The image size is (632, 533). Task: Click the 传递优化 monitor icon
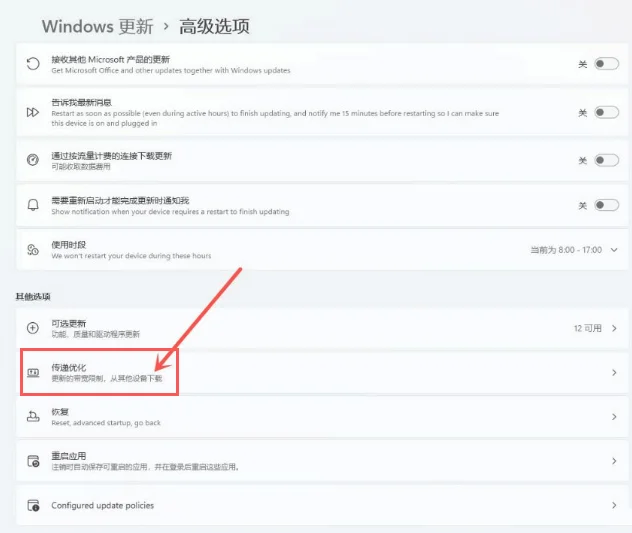click(x=33, y=373)
